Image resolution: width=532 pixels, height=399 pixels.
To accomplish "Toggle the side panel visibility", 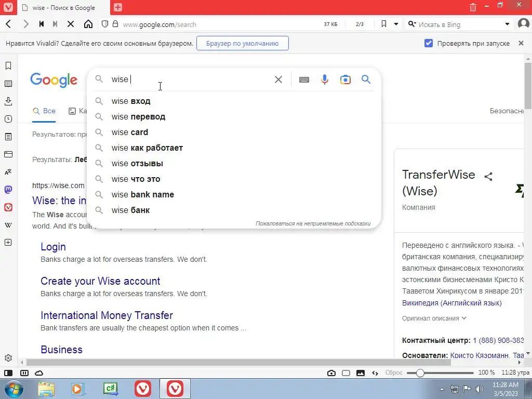I will click(x=8, y=373).
